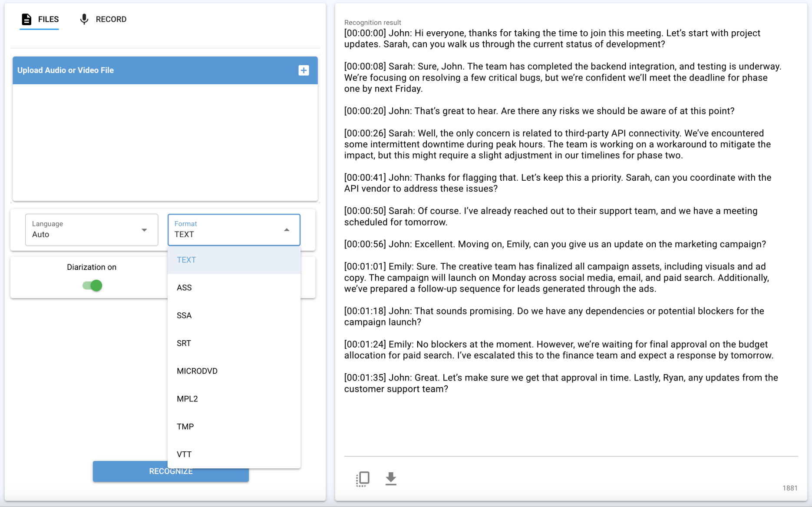Viewport: 812px width, 507px height.
Task: Choose the ASS format option
Action: tap(184, 288)
